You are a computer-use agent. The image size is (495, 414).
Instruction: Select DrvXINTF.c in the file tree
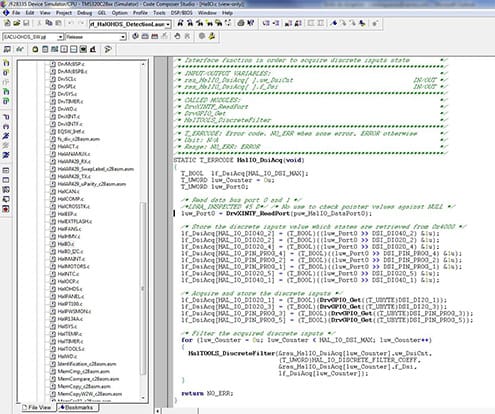coord(70,124)
